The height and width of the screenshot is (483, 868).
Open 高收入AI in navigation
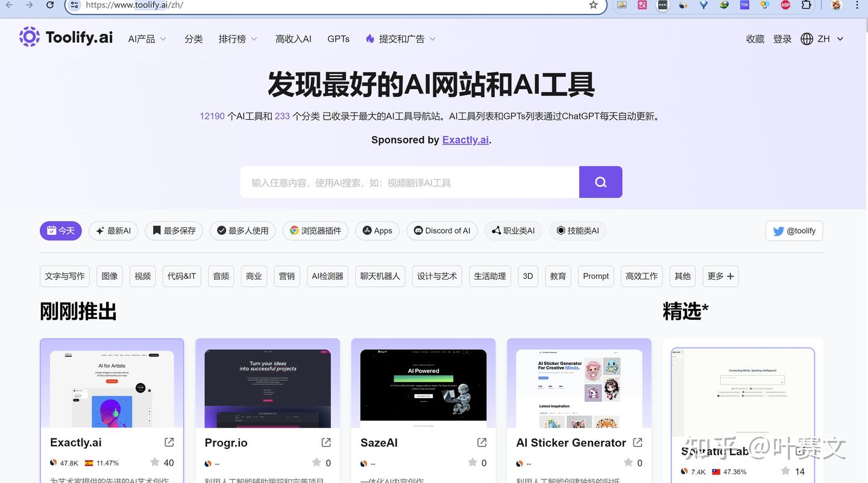point(294,39)
